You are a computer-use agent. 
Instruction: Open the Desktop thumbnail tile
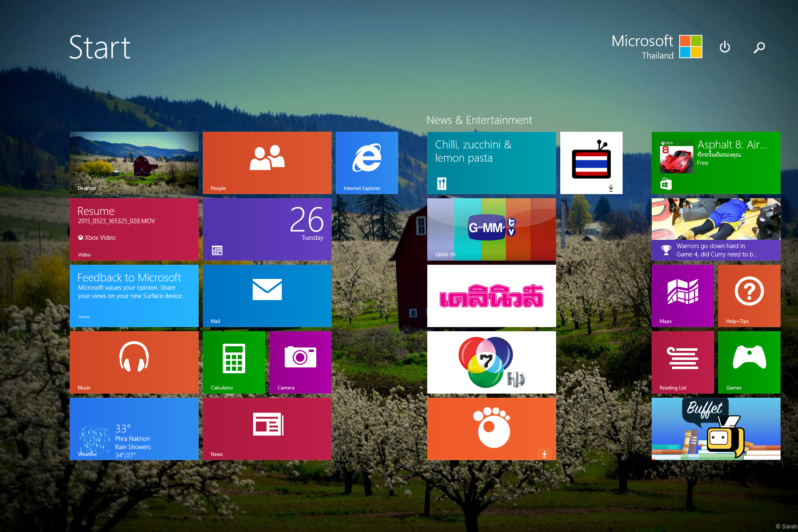click(x=134, y=163)
